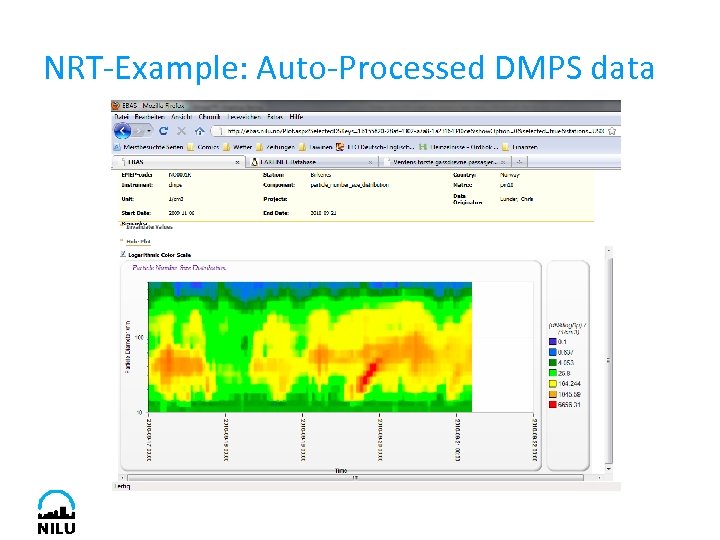The height and width of the screenshot is (540, 720).
Task: Click the dark green 4.053 legend swatch
Action: pos(553,363)
